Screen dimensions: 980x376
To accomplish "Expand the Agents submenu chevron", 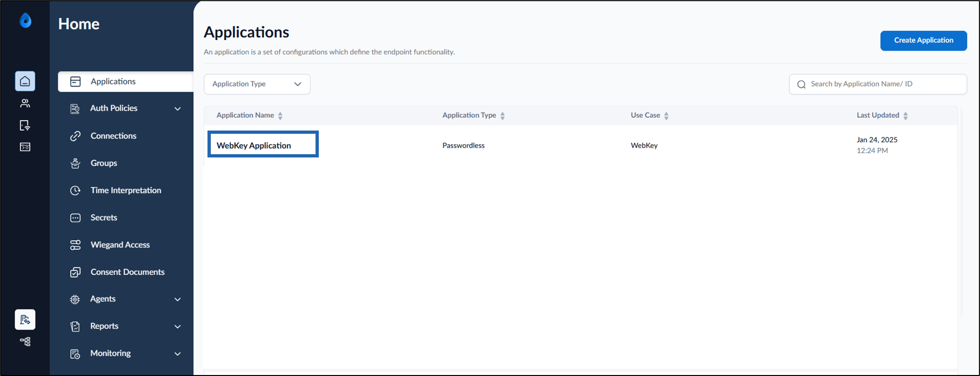I will coord(178,299).
